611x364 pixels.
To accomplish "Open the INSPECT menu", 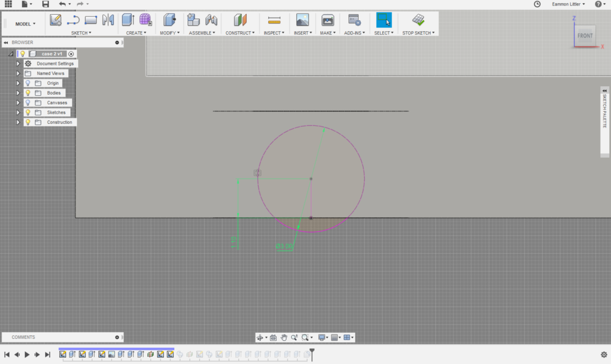I will [274, 33].
